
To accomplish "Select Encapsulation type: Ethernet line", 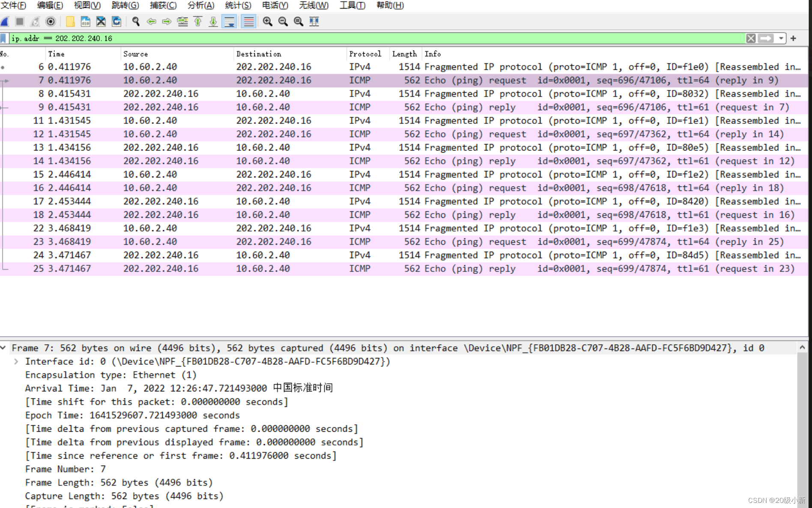I will (x=111, y=375).
